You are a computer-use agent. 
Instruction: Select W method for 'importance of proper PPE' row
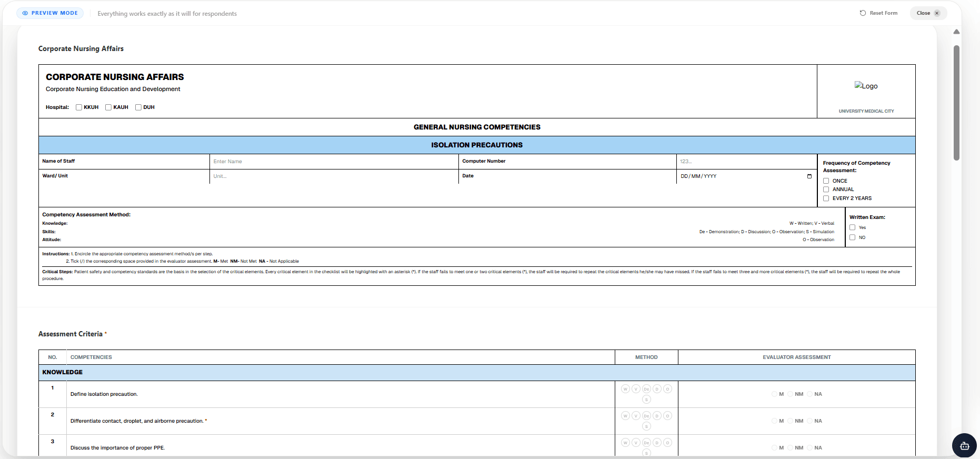(625, 443)
